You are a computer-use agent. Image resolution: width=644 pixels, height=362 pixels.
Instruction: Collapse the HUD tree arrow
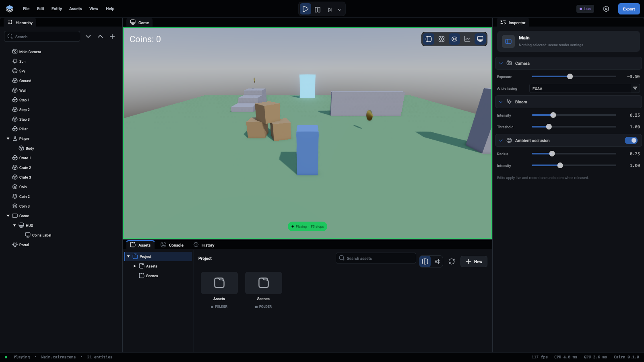pyautogui.click(x=14, y=226)
